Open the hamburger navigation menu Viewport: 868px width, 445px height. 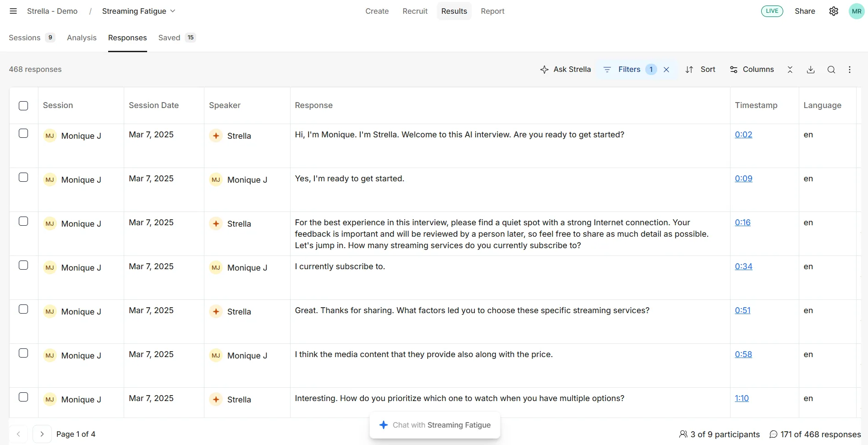click(x=13, y=11)
